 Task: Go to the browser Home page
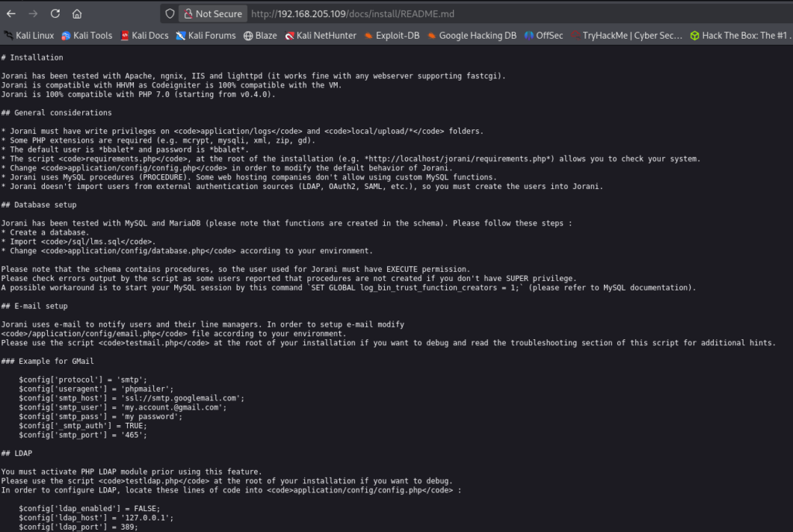(x=77, y=14)
